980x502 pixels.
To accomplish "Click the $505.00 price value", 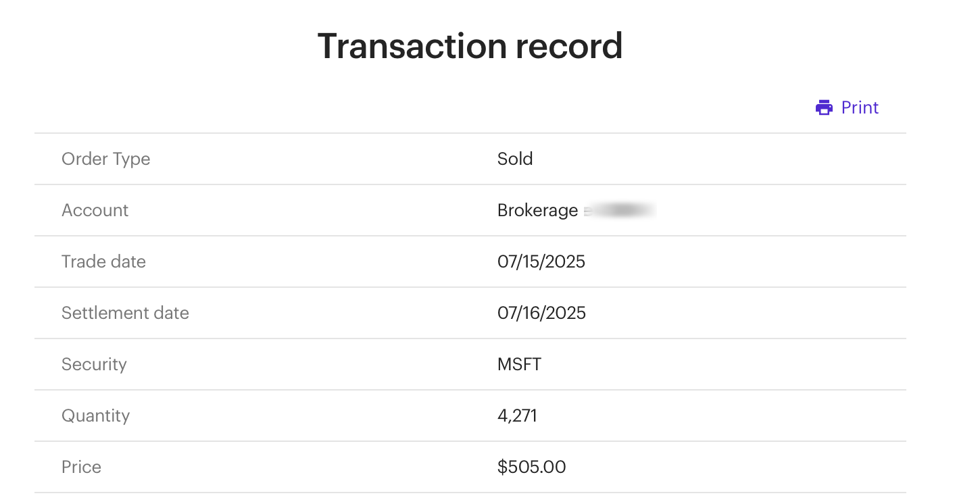I will (531, 467).
